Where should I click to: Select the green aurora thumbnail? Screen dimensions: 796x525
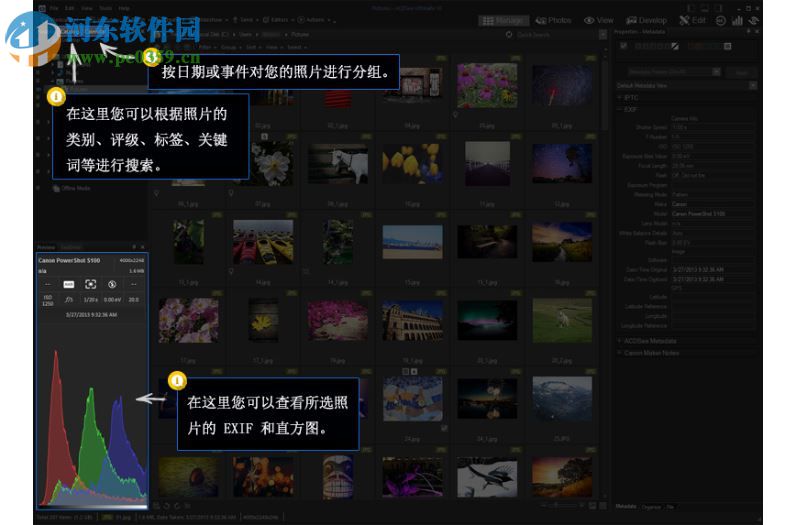pos(487,320)
